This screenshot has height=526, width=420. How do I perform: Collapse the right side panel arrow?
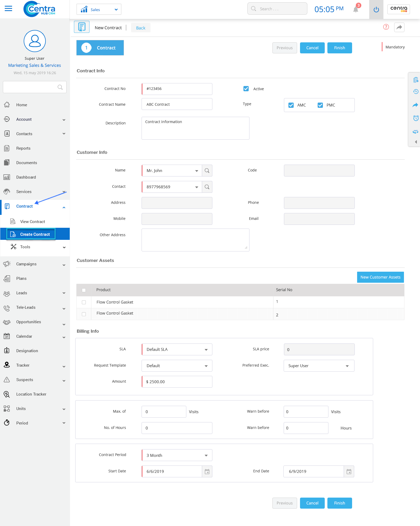tap(416, 142)
